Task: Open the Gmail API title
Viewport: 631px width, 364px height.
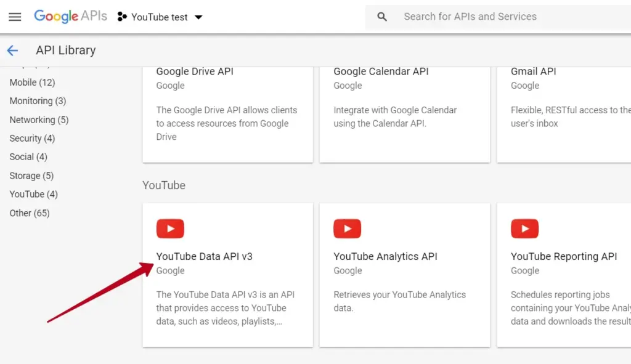Action: (533, 71)
